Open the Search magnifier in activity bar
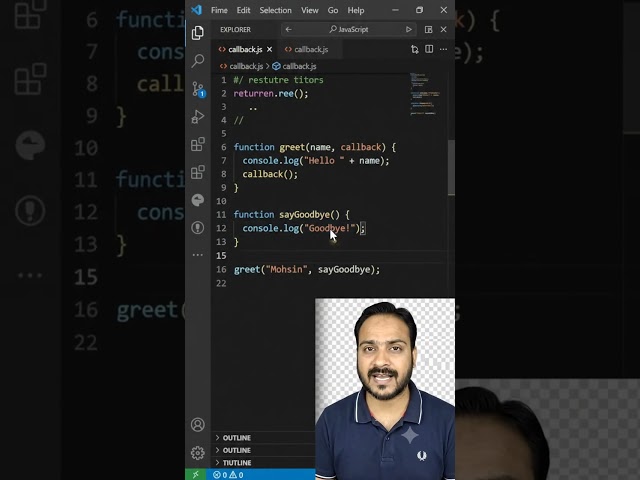 pyautogui.click(x=198, y=60)
